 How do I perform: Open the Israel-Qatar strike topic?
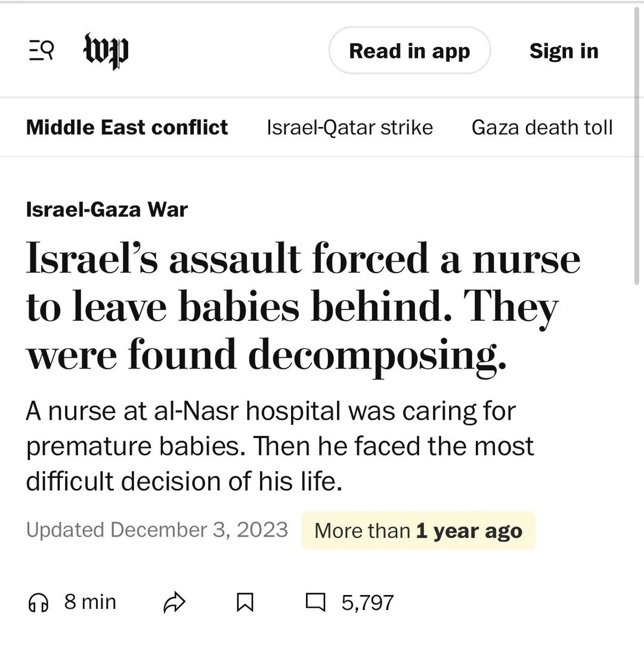(x=349, y=128)
